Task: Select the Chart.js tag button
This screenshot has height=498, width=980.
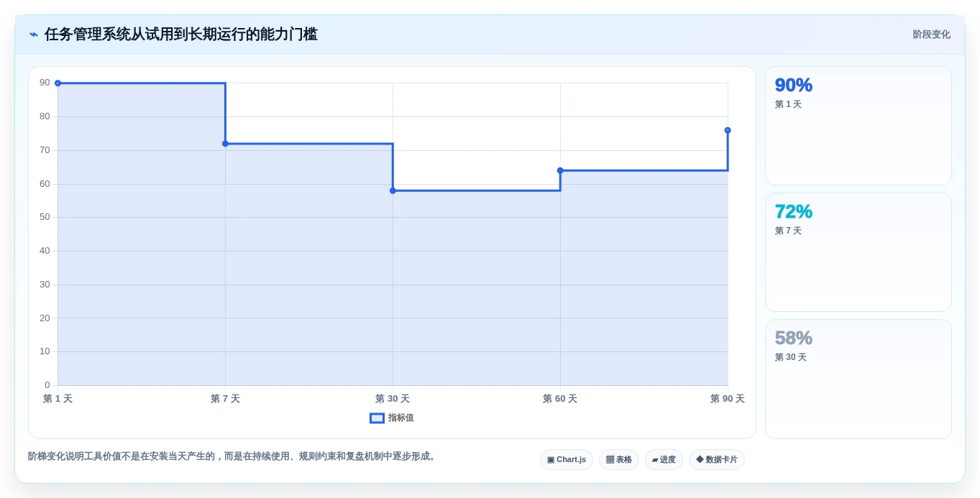Action: click(x=567, y=460)
